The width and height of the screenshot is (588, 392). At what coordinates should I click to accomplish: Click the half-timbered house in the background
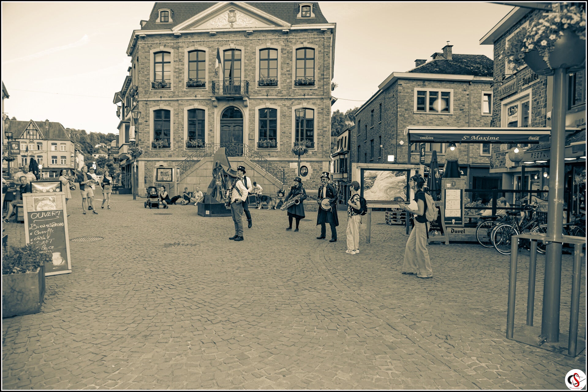(32, 132)
